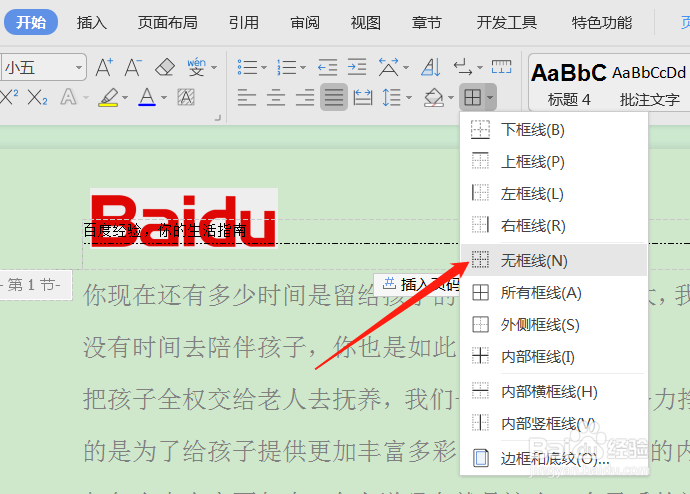
Task: Toggle justify alignment
Action: (x=334, y=97)
